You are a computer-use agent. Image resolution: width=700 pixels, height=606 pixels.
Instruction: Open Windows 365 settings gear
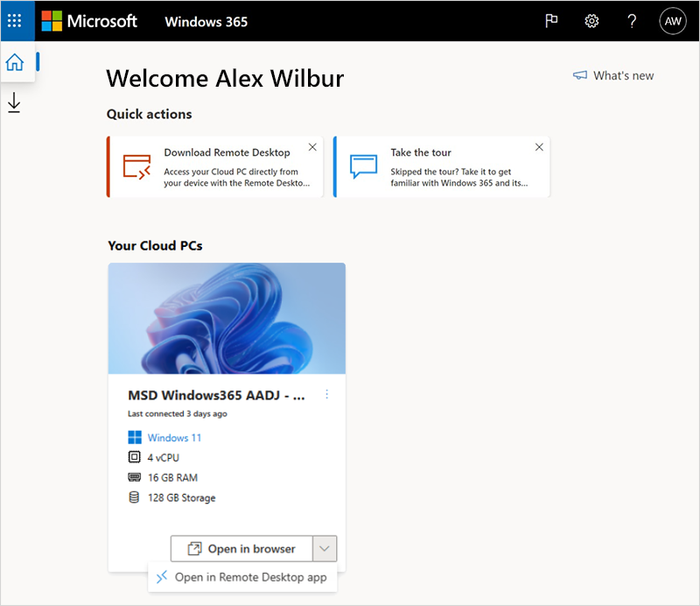(x=591, y=21)
